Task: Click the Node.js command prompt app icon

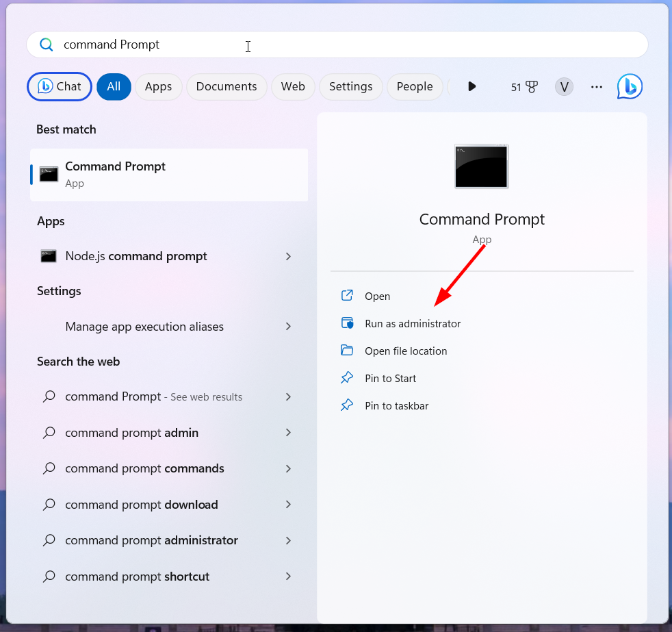Action: pyautogui.click(x=49, y=256)
